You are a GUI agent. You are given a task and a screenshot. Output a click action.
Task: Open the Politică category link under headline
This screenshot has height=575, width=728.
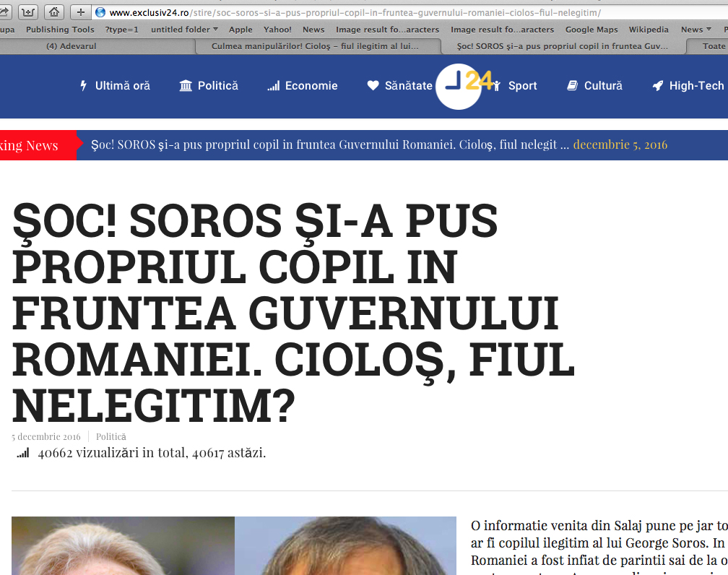point(111,436)
